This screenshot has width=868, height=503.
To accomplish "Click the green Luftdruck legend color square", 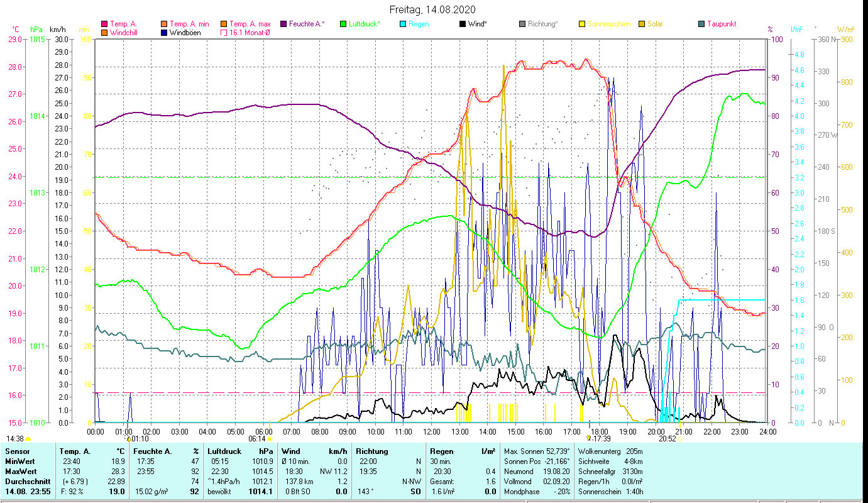I will tap(343, 24).
